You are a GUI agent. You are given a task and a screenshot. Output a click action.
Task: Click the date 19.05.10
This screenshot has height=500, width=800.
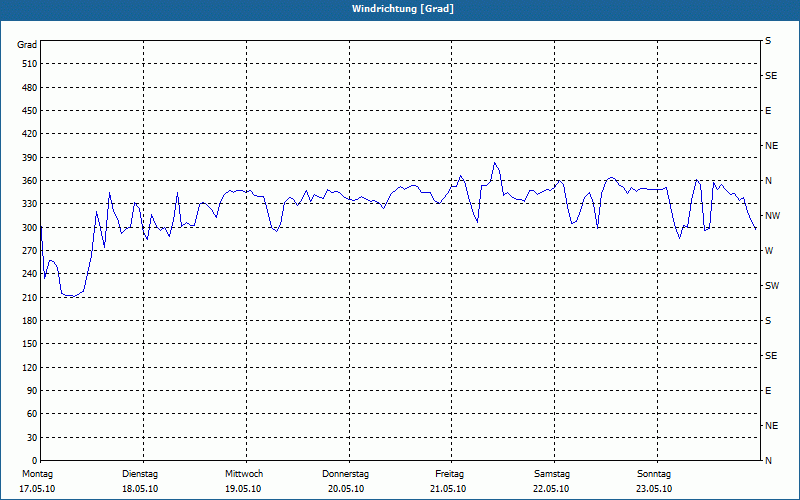click(x=243, y=489)
